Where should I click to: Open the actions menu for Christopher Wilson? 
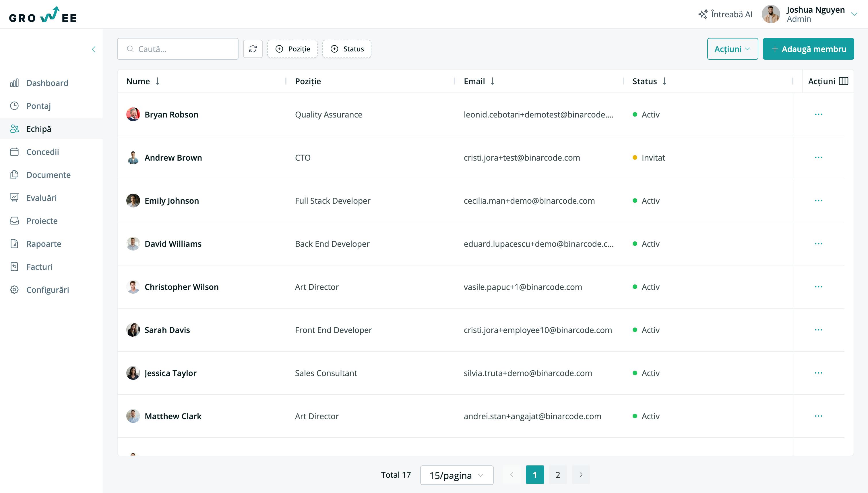818,286
